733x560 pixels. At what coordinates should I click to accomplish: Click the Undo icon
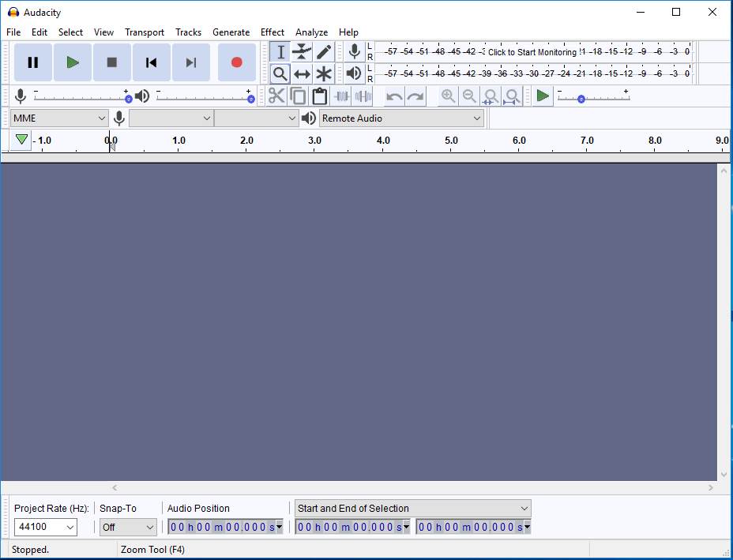click(x=393, y=96)
